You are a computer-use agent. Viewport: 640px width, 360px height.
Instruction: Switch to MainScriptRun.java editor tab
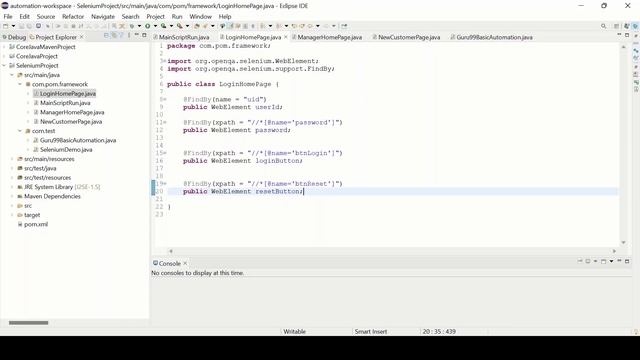click(181, 37)
